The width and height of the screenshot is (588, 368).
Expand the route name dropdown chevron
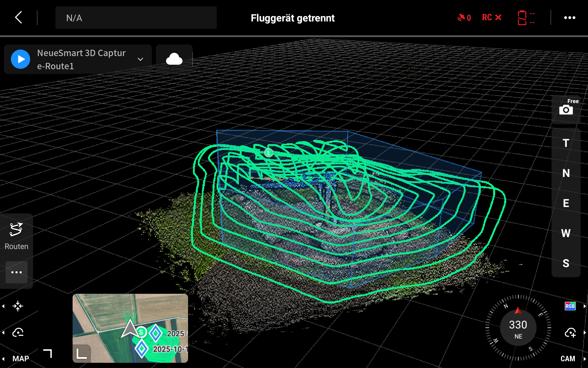pos(140,59)
